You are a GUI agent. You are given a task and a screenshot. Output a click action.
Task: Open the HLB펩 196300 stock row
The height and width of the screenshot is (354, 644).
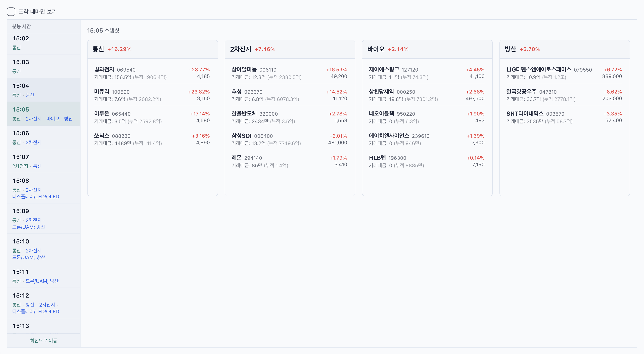427,161
